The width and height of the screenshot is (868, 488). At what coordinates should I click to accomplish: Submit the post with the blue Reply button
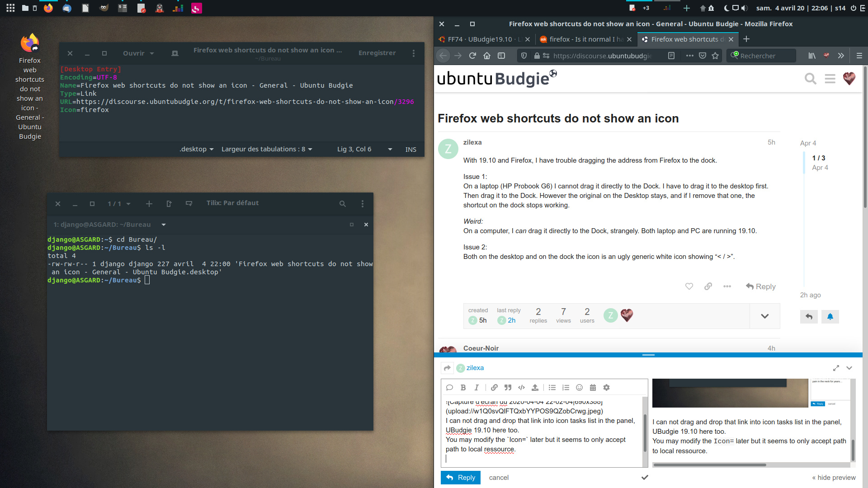click(x=461, y=478)
